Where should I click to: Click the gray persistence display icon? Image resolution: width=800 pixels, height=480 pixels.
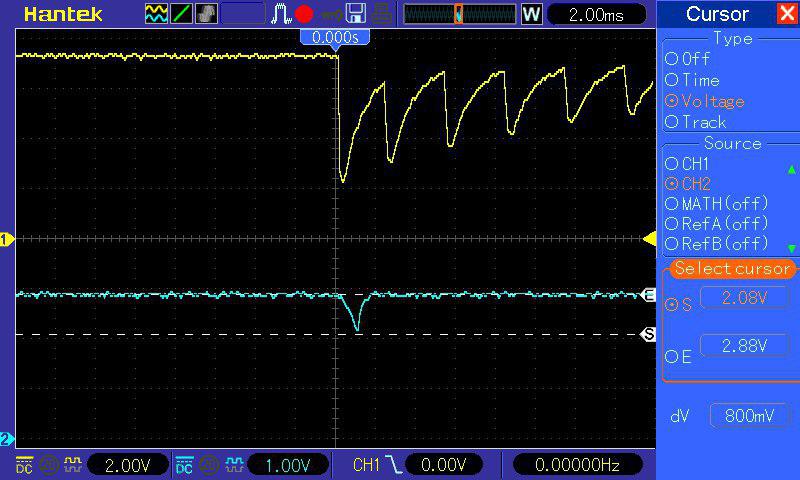pos(206,14)
